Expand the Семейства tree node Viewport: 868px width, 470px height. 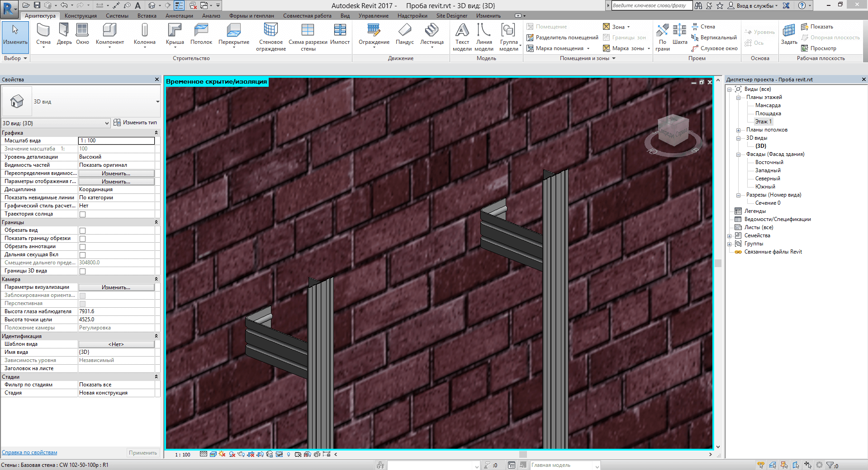click(x=730, y=236)
